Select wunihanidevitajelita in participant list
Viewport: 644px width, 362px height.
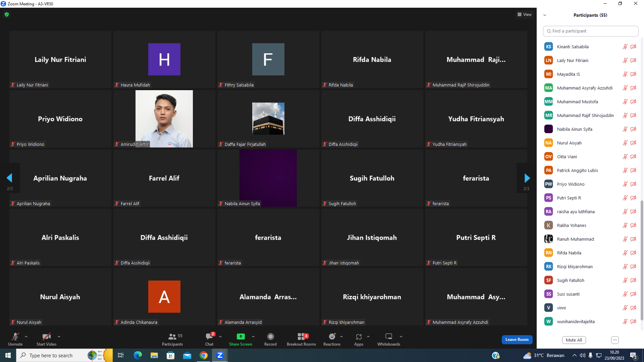point(590,321)
